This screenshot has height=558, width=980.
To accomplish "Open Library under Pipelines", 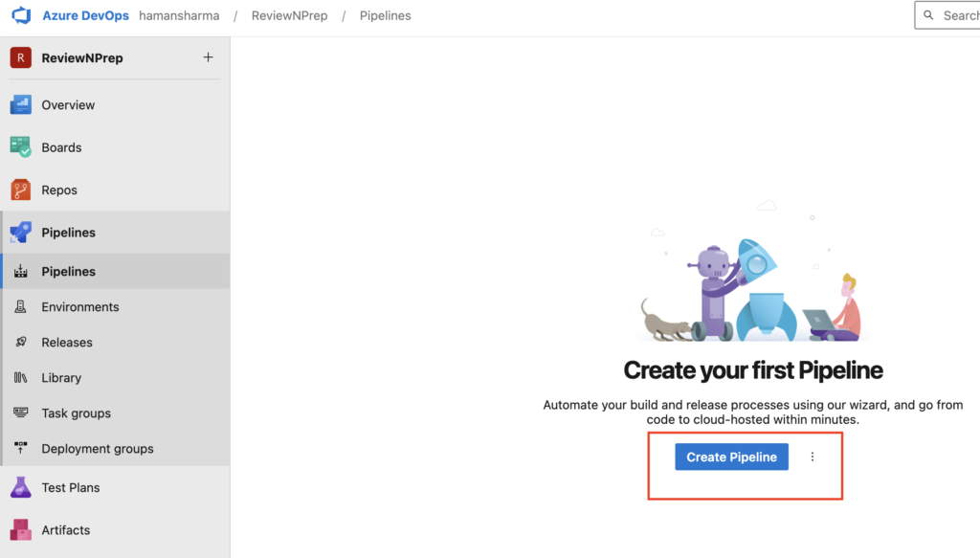I will point(61,378).
